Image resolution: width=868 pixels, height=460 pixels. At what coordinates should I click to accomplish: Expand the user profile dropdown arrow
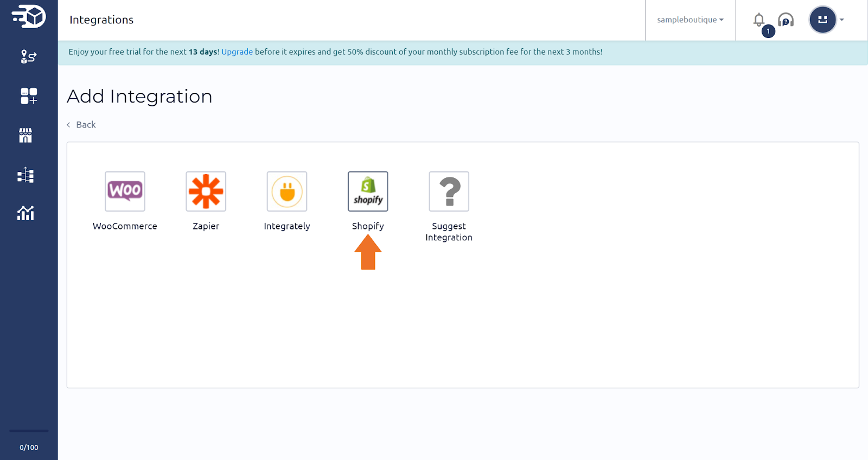[x=842, y=20]
